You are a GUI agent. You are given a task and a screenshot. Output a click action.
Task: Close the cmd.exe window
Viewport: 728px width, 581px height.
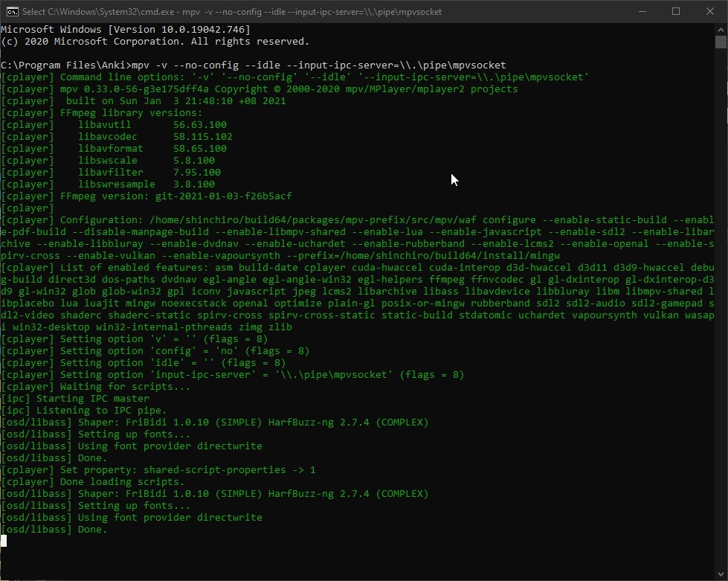tap(710, 12)
